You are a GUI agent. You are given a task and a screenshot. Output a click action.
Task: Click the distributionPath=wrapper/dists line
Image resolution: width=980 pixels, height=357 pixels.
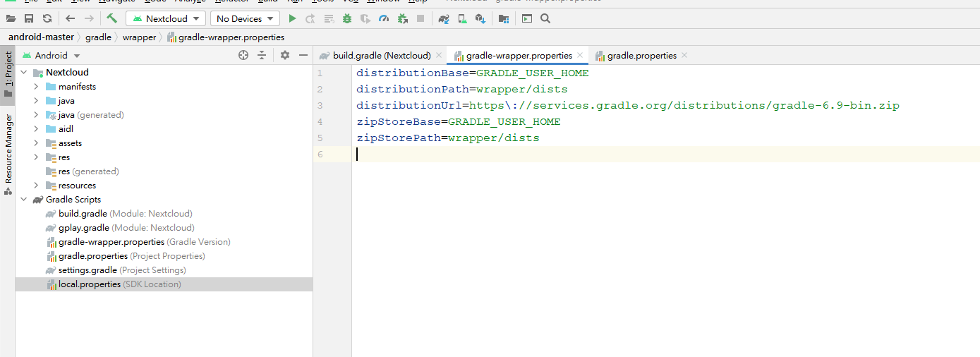(461, 90)
